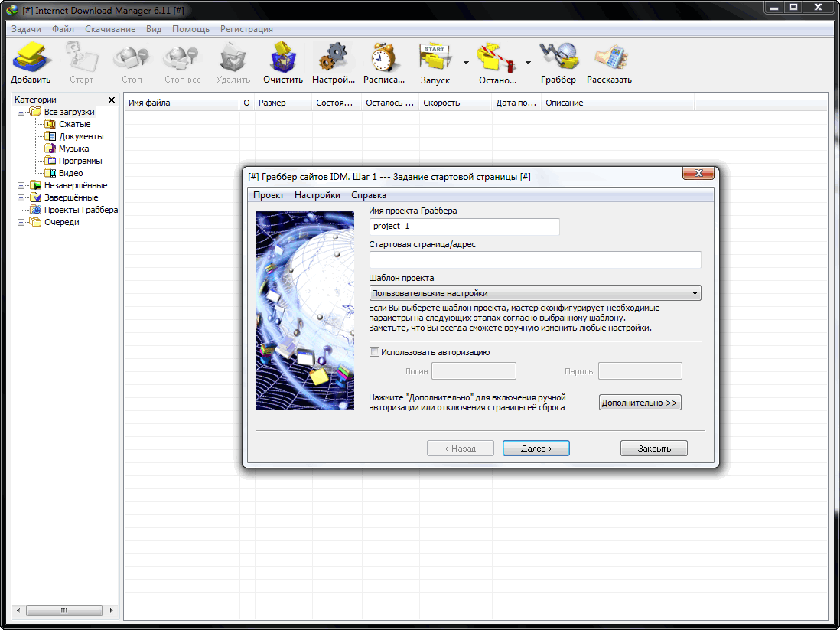Image resolution: width=840 pixels, height=630 pixels.
Task: Close the Grabber dialog with X
Action: click(698, 173)
